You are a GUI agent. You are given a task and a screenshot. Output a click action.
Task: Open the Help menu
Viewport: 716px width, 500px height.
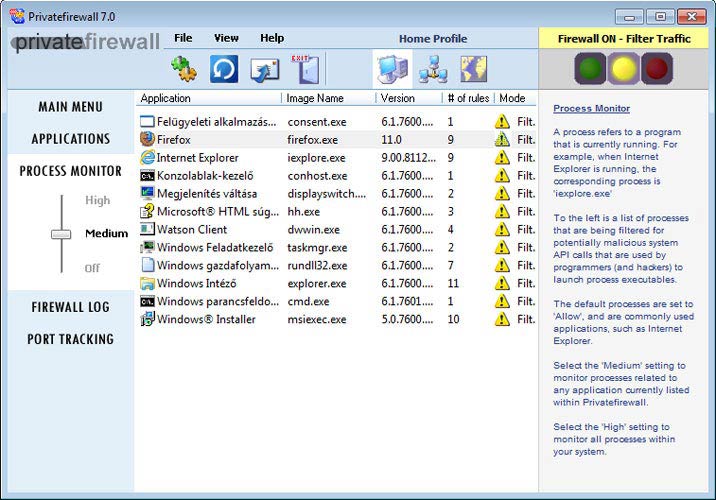[x=272, y=38]
